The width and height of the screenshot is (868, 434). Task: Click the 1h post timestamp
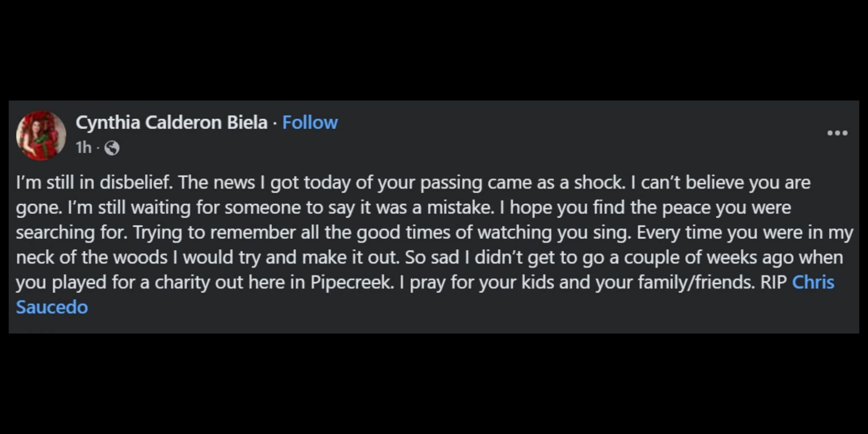(x=84, y=147)
